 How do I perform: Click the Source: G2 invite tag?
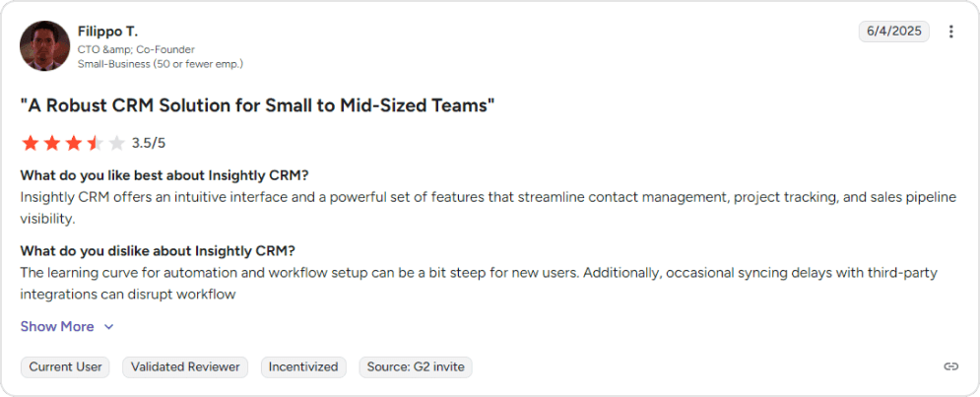click(416, 366)
